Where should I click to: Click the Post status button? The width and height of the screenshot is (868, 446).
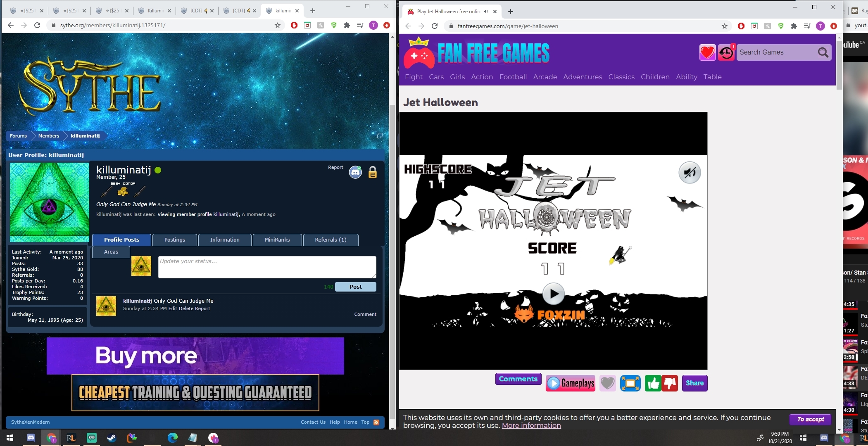355,287
